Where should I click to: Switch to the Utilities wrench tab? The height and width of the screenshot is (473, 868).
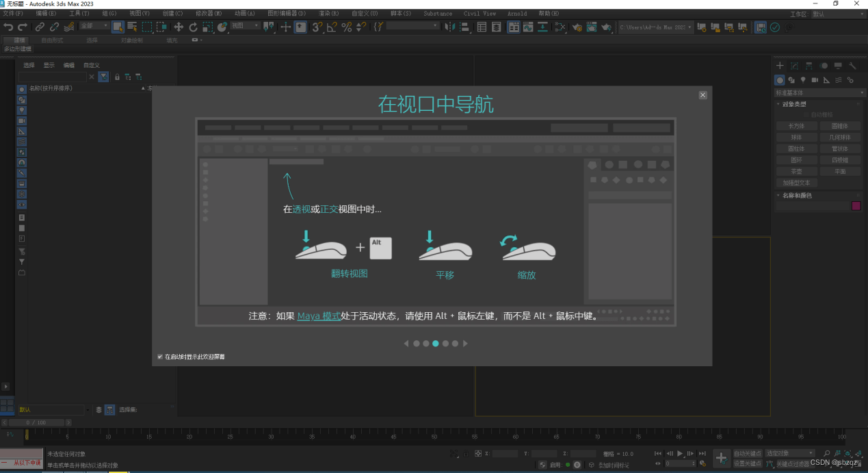pos(852,66)
